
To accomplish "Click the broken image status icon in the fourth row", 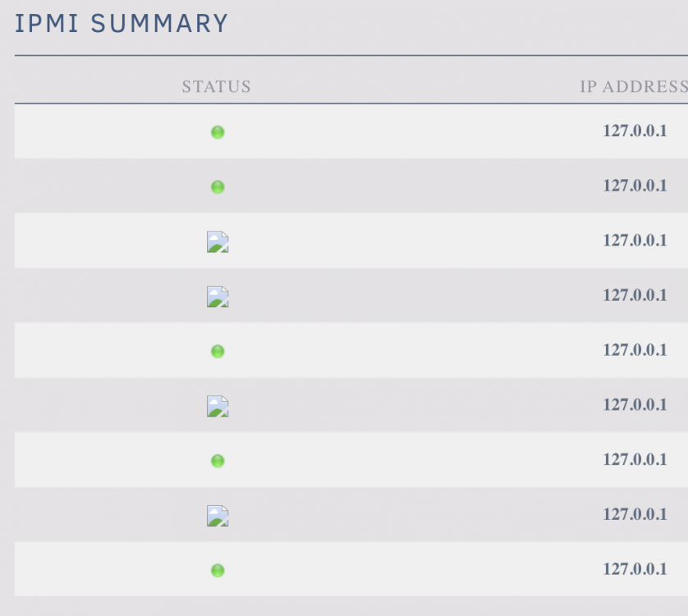I will (x=218, y=297).
